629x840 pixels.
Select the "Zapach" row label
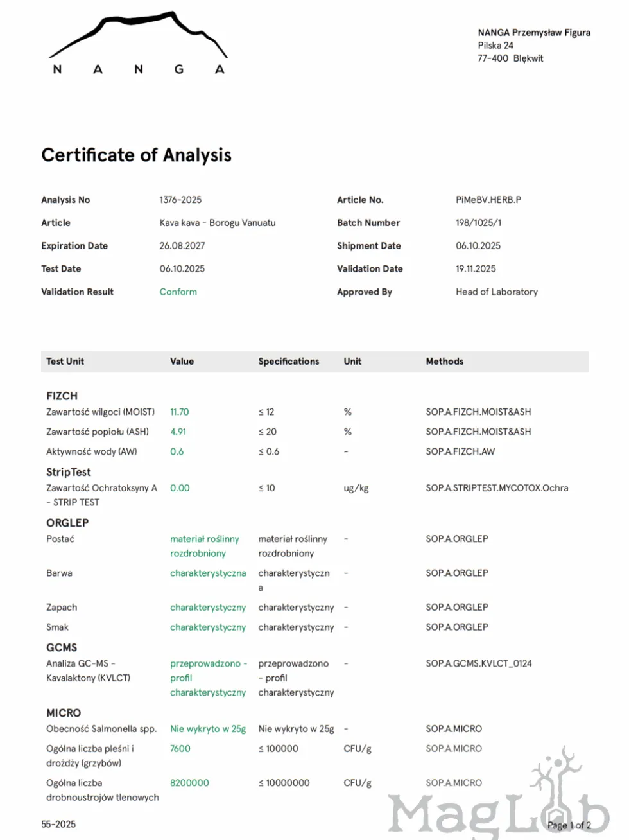point(62,608)
